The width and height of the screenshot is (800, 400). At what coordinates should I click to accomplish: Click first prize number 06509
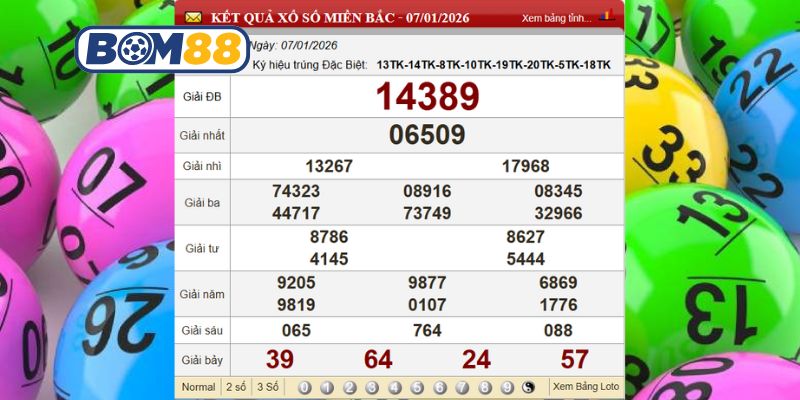tap(427, 135)
